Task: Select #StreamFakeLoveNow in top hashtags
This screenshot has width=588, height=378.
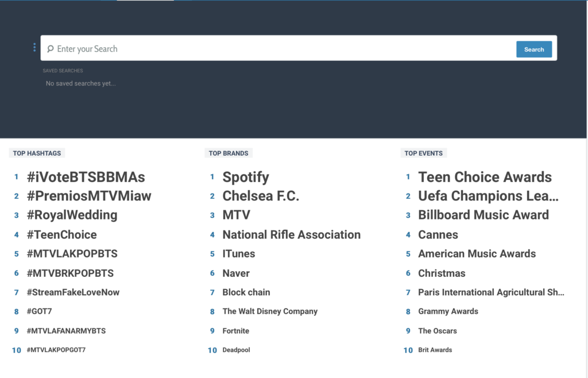Action: (73, 292)
